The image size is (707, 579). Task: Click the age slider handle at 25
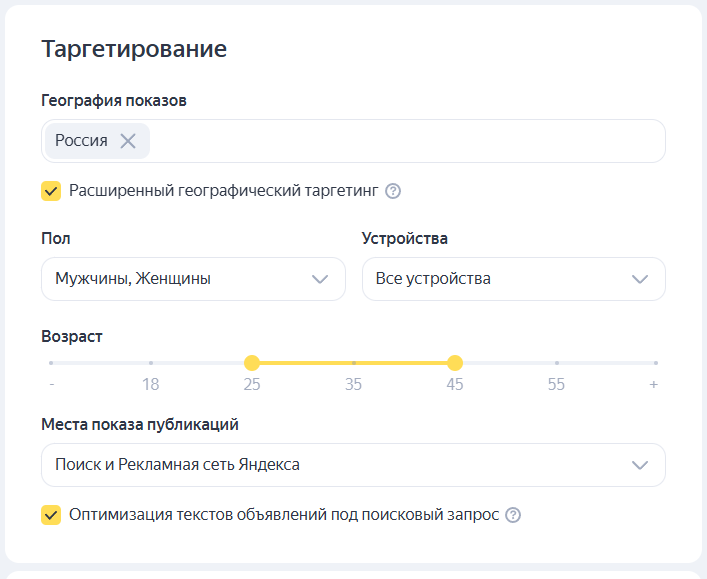click(x=252, y=363)
